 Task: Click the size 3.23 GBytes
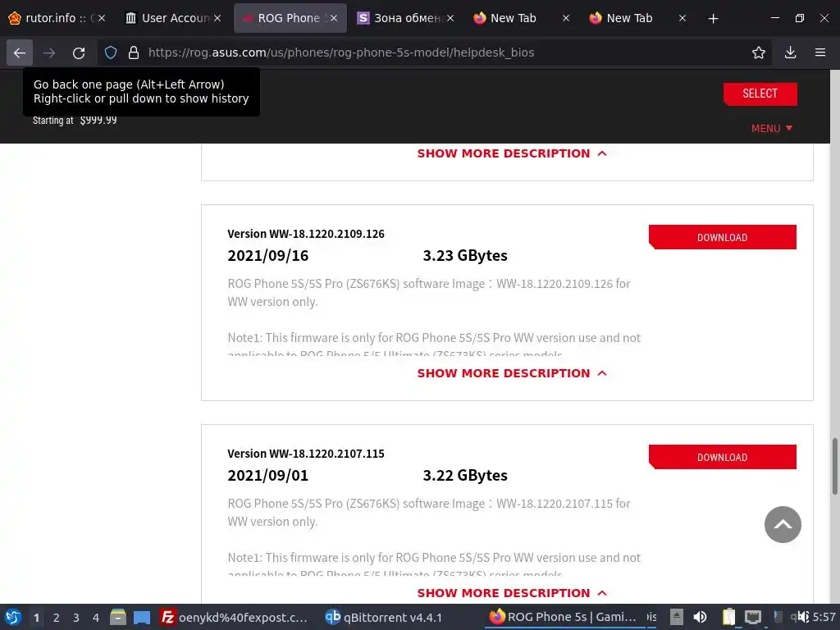click(465, 256)
